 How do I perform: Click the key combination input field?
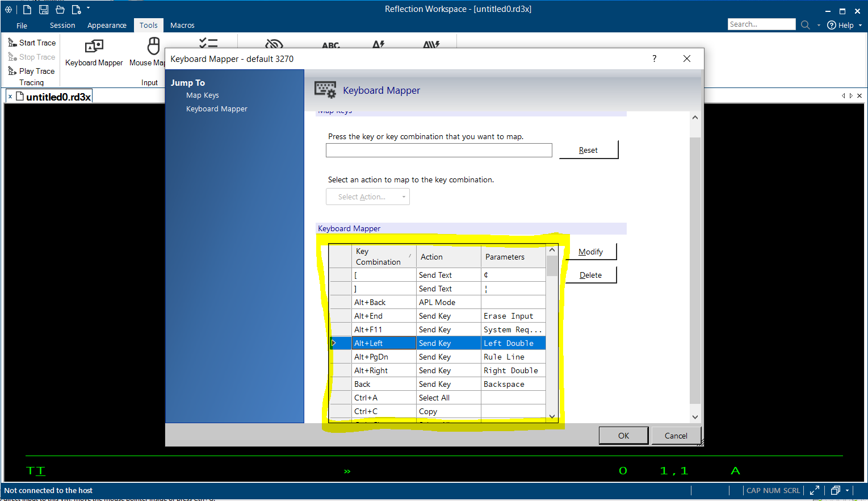(439, 151)
